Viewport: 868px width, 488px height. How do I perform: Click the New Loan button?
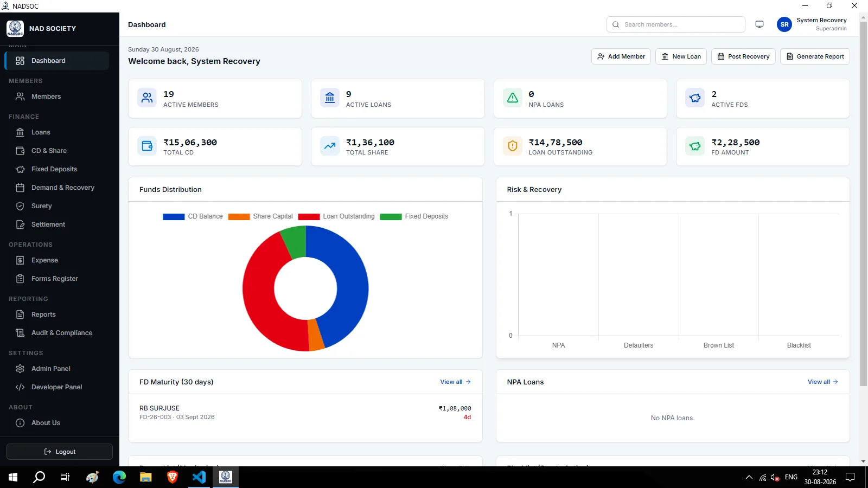click(x=681, y=56)
